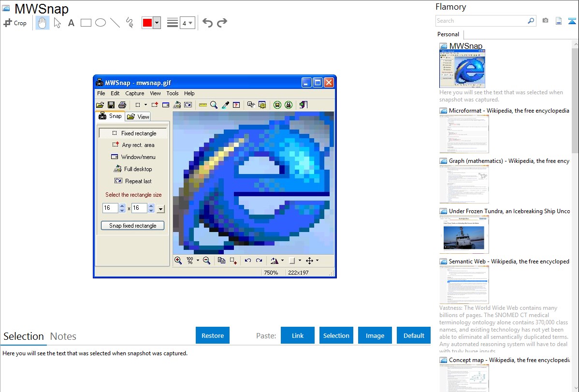Open Graph (mathematics) Wikipedia snapshot
579x392 pixels.
pyautogui.click(x=464, y=184)
